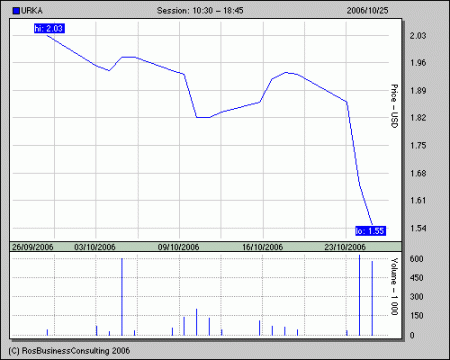Click the 1.61 price axis label
The height and width of the screenshot is (360, 450).
418,200
